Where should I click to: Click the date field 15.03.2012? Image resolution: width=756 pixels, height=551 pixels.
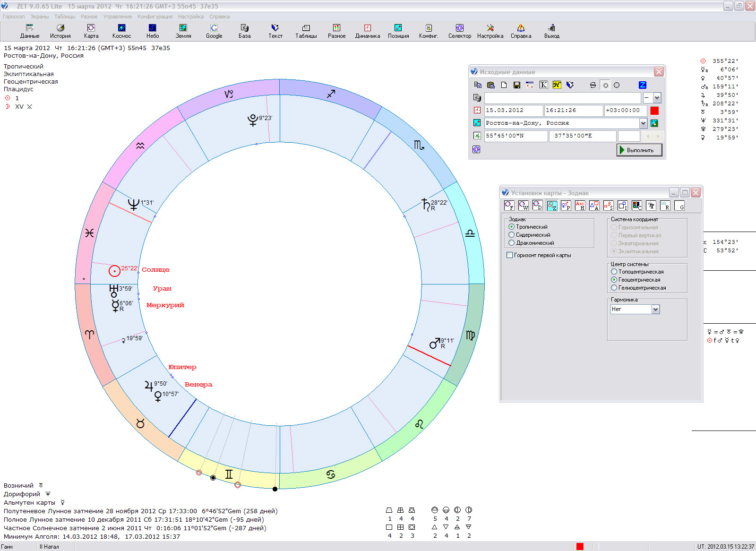pos(513,111)
